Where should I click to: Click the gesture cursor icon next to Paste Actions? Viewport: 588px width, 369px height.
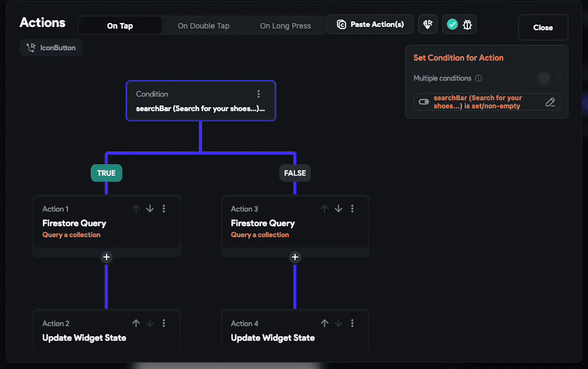tap(427, 24)
